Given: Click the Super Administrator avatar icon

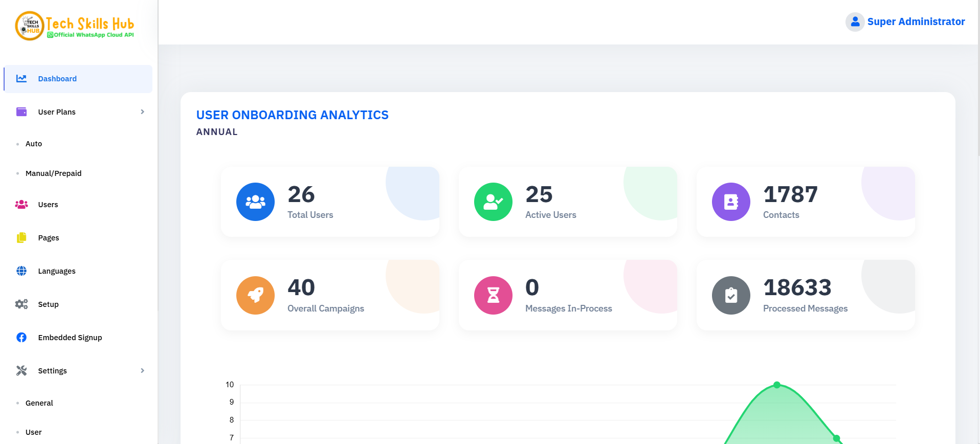Looking at the screenshot, I should click(855, 22).
